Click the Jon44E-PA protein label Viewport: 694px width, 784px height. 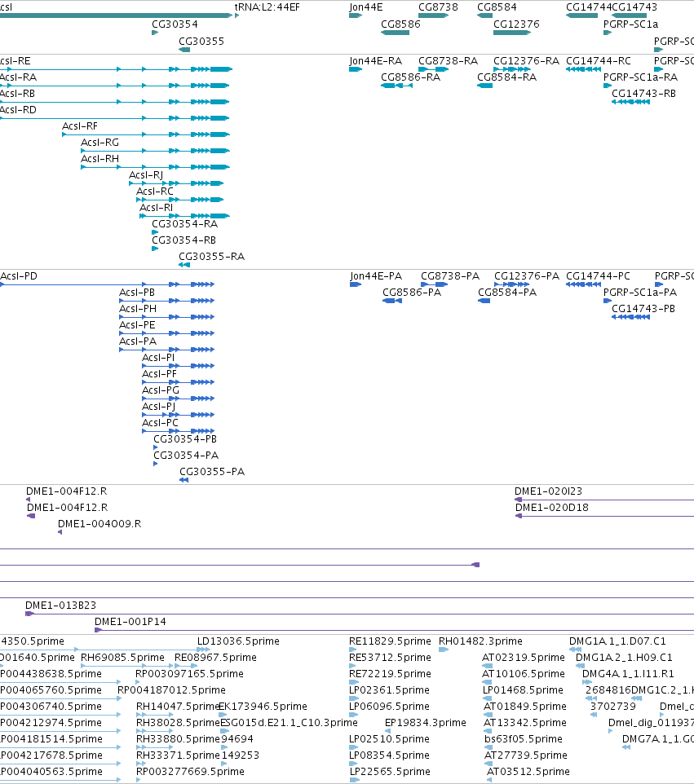376,276
